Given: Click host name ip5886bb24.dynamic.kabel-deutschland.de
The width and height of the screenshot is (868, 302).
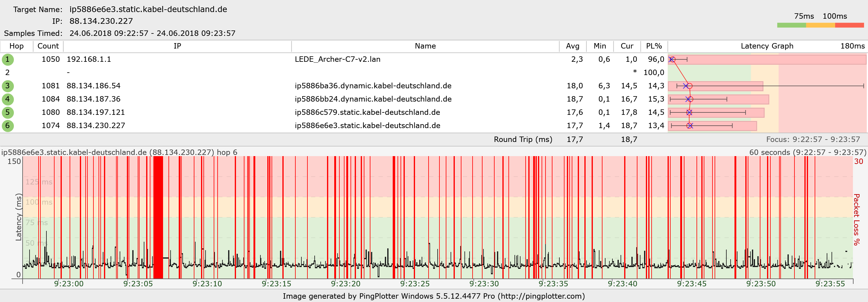Looking at the screenshot, I should point(373,99).
